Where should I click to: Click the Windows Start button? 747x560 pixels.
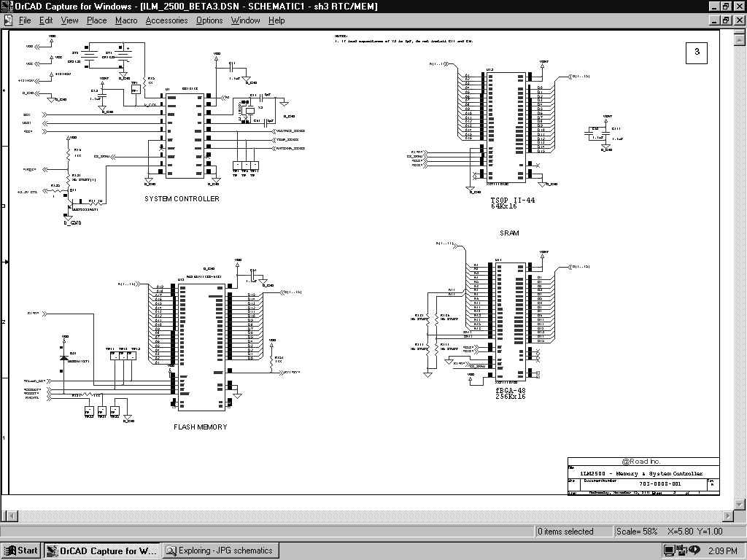pos(21,551)
